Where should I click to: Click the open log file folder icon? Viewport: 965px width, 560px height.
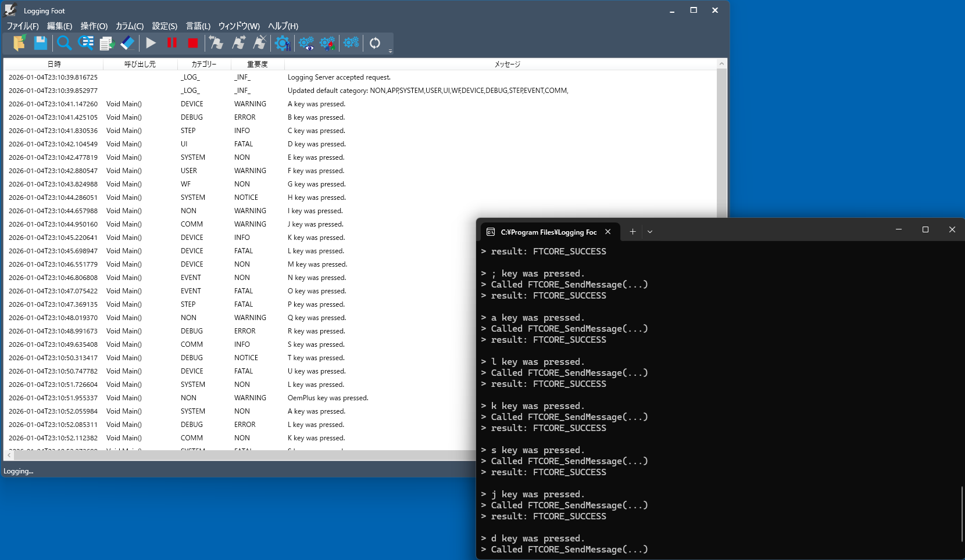19,43
